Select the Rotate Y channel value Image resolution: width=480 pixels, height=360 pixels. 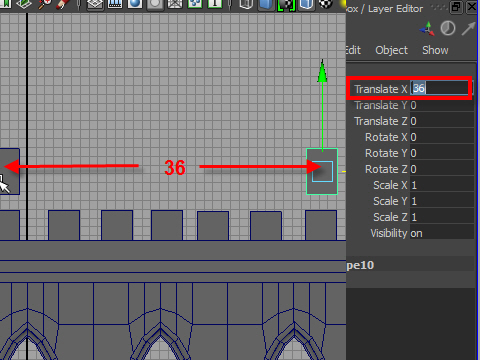442,153
